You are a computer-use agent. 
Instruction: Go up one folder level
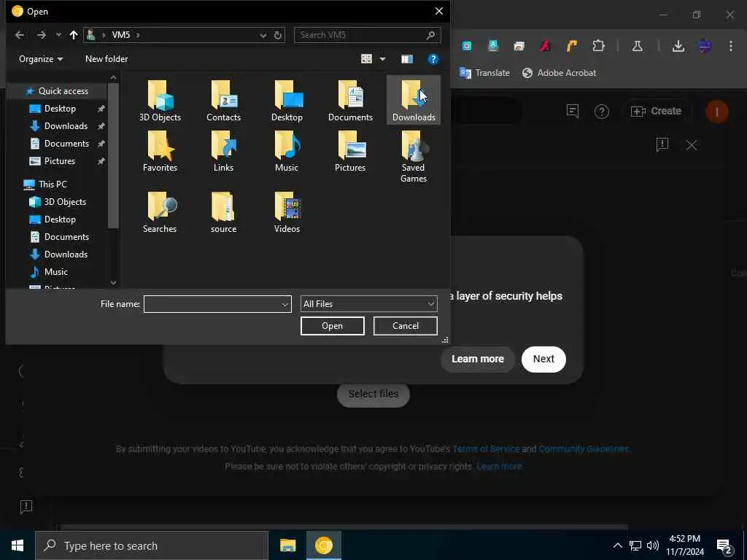click(74, 35)
